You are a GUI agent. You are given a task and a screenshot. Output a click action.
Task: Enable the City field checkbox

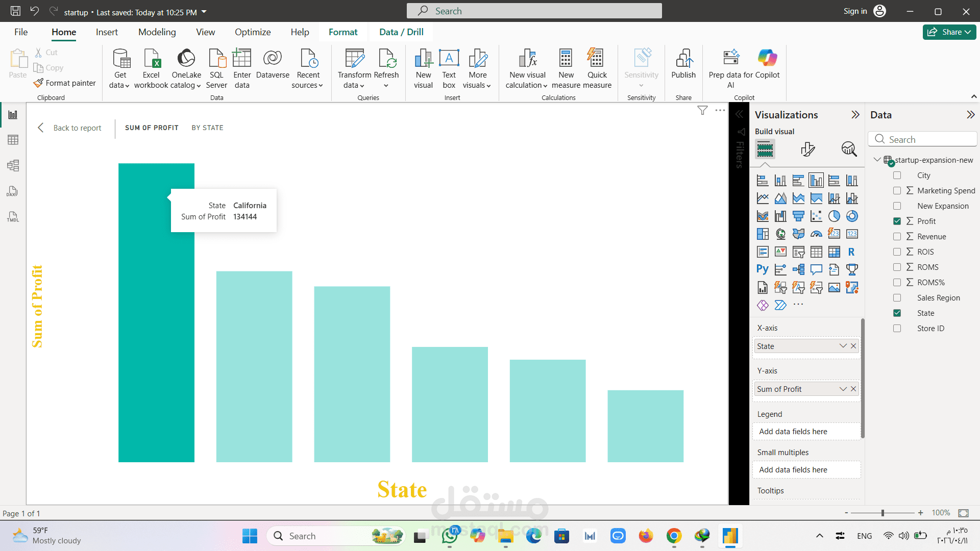(x=897, y=176)
